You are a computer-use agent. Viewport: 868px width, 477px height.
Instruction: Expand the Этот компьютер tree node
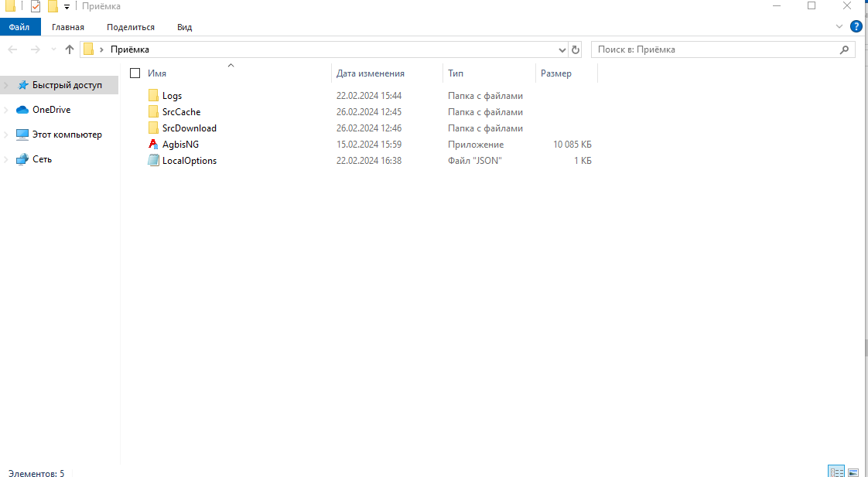pos(6,135)
